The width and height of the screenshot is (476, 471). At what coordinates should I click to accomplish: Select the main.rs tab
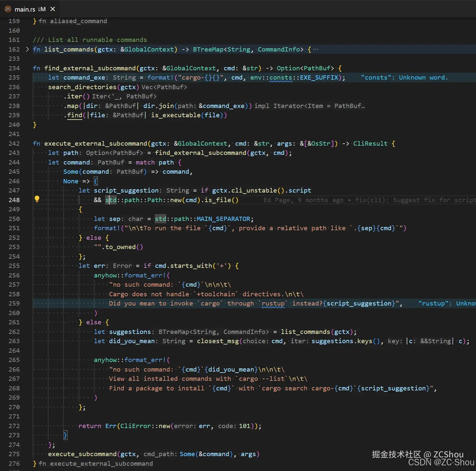click(30, 9)
